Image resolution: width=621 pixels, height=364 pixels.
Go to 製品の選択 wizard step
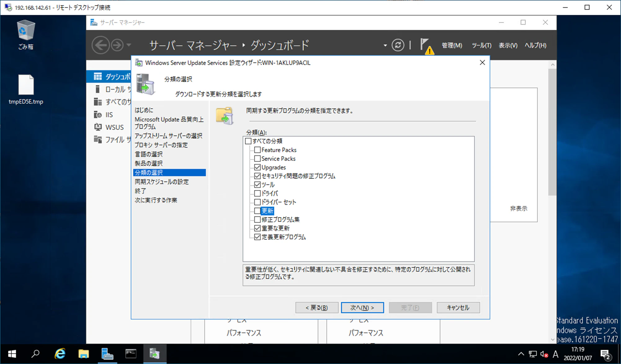click(x=149, y=163)
